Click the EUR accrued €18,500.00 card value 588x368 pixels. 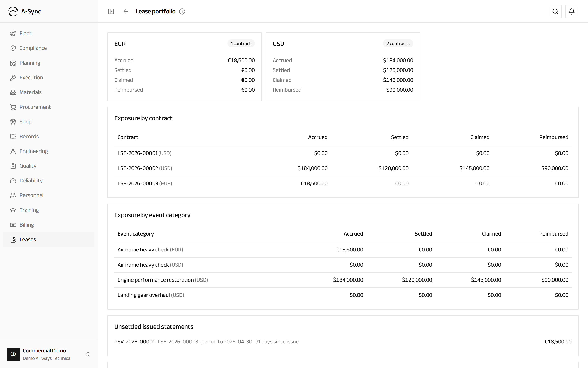pyautogui.click(x=241, y=60)
